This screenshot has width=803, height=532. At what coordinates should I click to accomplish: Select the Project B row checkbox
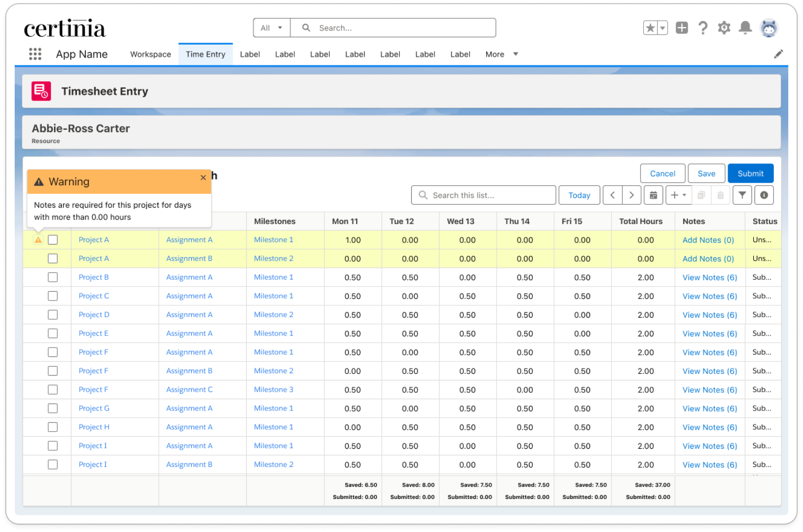(x=52, y=277)
